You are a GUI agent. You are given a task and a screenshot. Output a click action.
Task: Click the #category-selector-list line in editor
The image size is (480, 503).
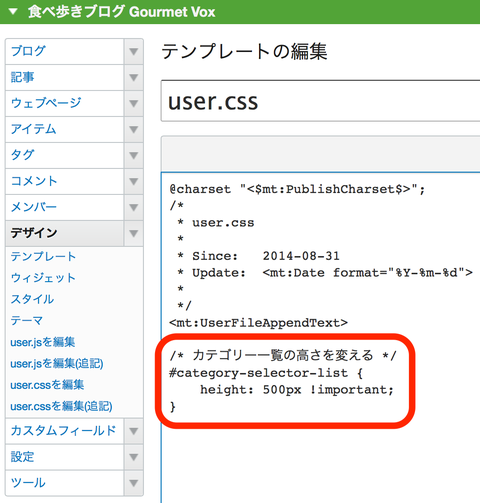pos(266,373)
